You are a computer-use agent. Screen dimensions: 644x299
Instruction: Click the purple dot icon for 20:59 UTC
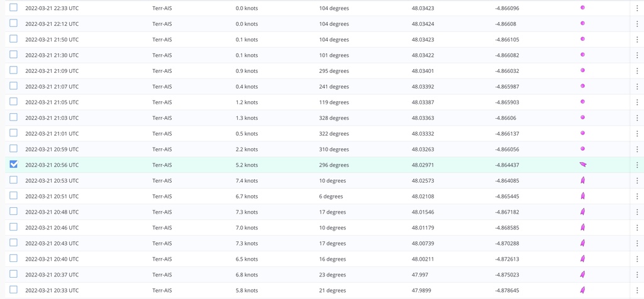tap(582, 148)
